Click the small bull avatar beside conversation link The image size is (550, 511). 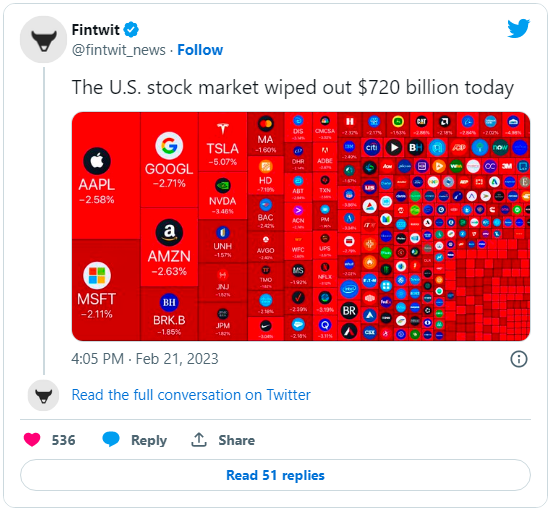(x=43, y=395)
